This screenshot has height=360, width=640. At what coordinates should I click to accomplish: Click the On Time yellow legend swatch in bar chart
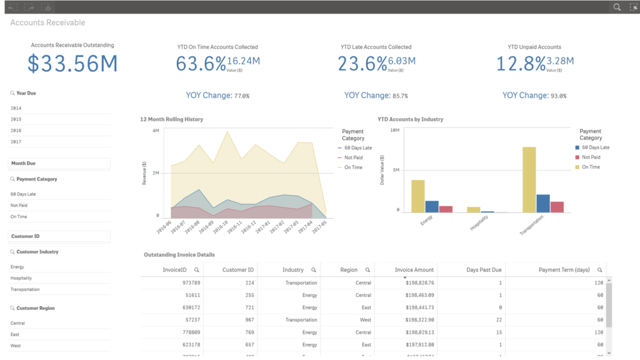577,167
